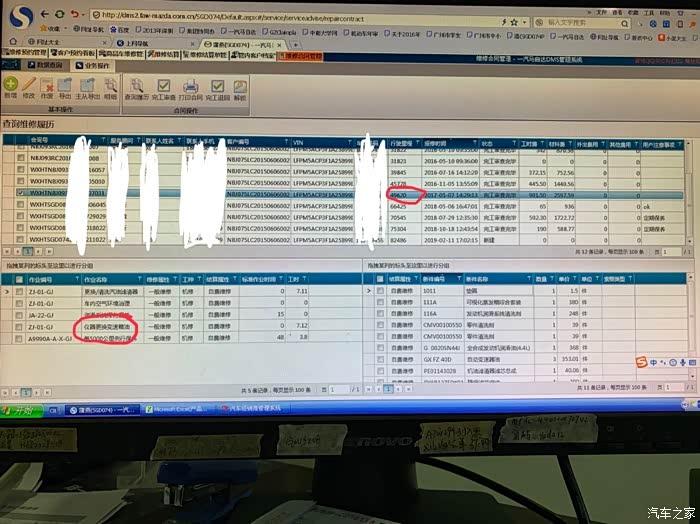Click the 作废 void document icon
The height and width of the screenshot is (524, 700).
tap(47, 85)
